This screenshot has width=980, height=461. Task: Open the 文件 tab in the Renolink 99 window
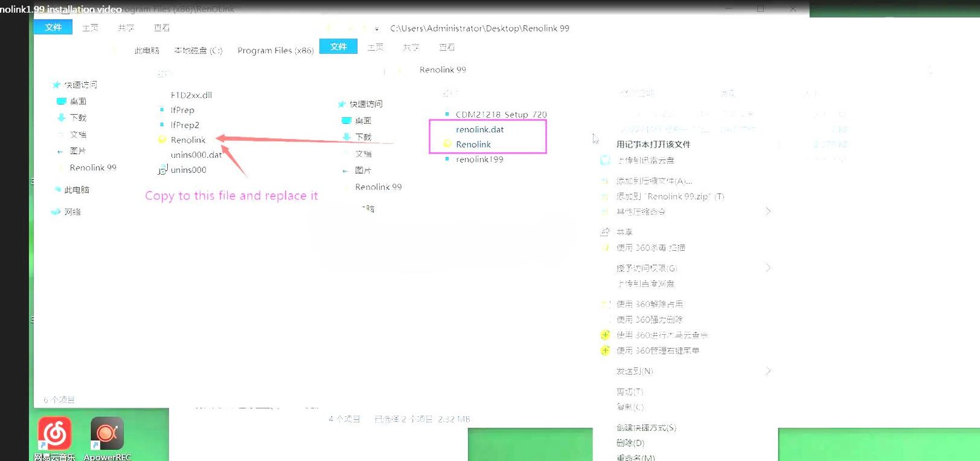(x=338, y=47)
